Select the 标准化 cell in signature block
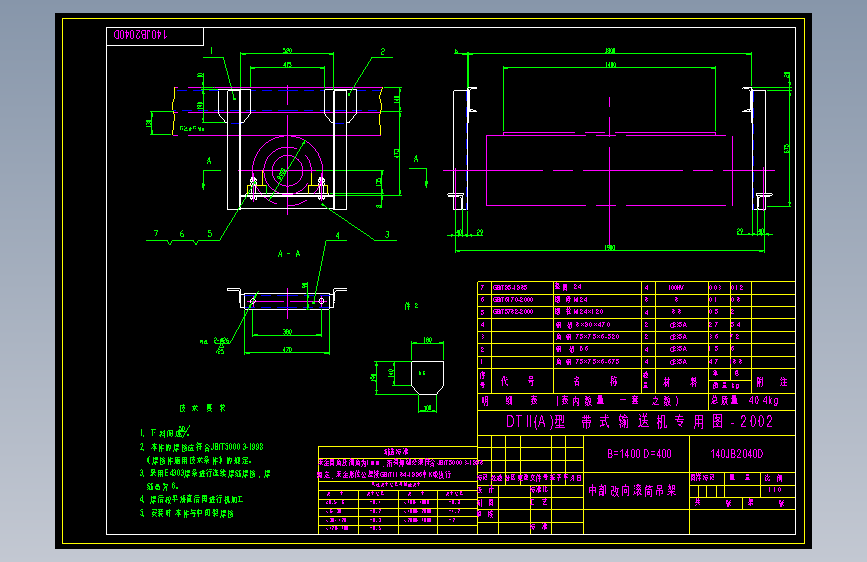The image size is (867, 562). click(539, 490)
